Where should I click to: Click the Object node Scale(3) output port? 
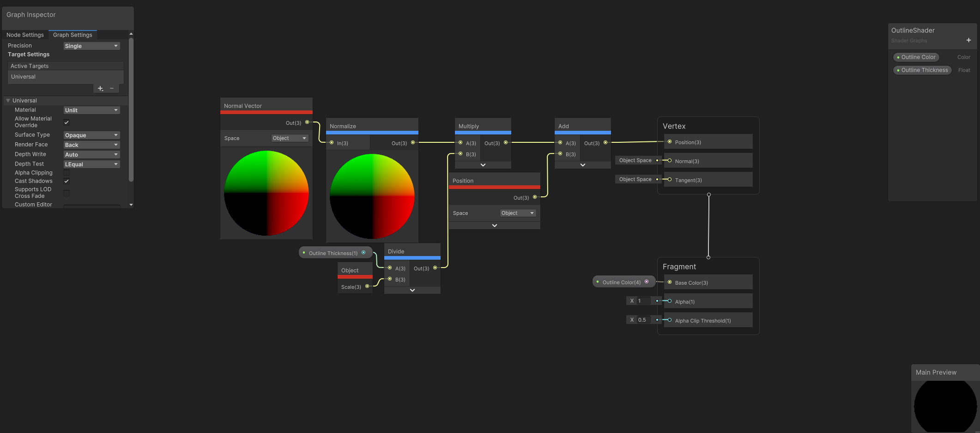pos(367,287)
